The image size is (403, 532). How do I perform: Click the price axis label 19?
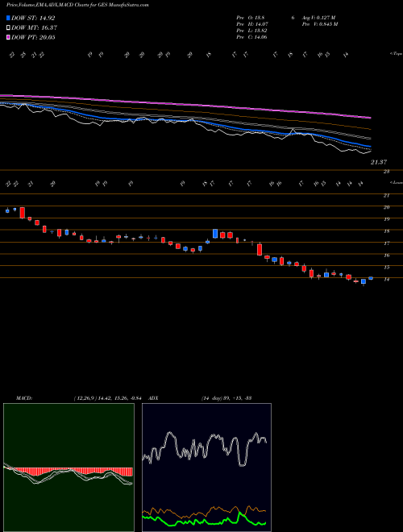386,219
